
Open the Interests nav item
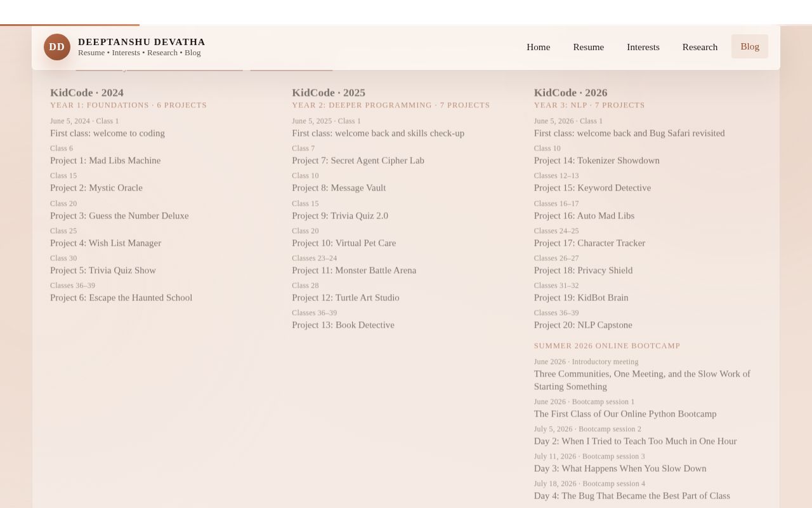click(643, 47)
